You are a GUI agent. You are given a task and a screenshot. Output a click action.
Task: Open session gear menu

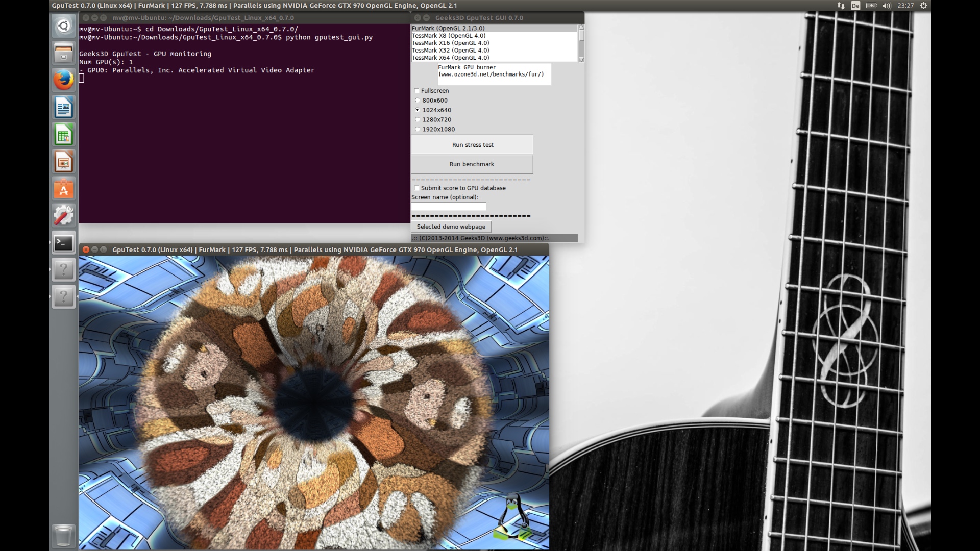923,6
